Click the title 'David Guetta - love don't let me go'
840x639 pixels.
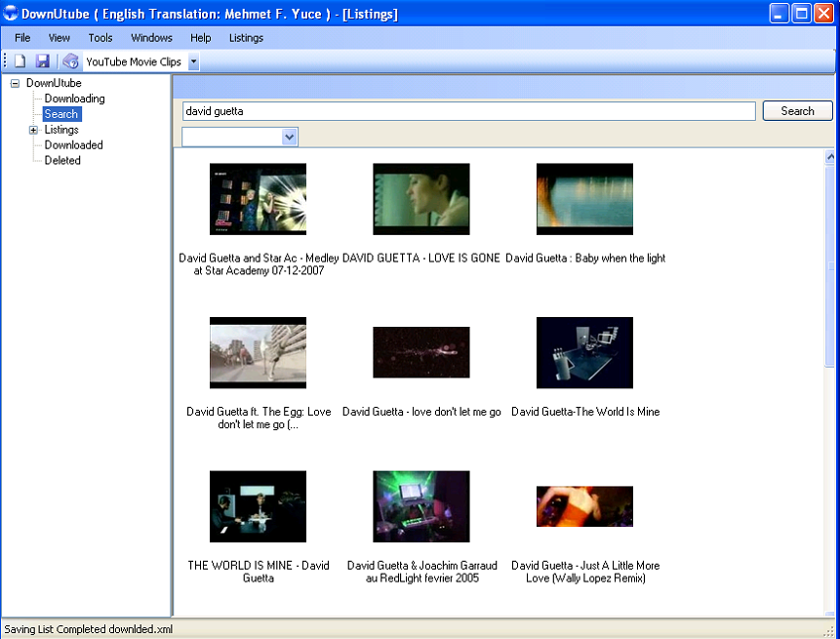[421, 412]
